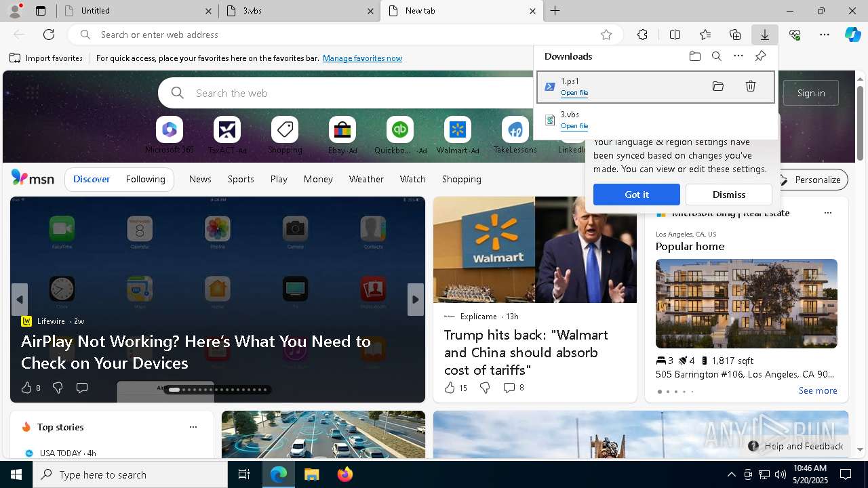Viewport: 868px width, 488px height.
Task: Open Edge settings and more menu
Action: (x=825, y=35)
